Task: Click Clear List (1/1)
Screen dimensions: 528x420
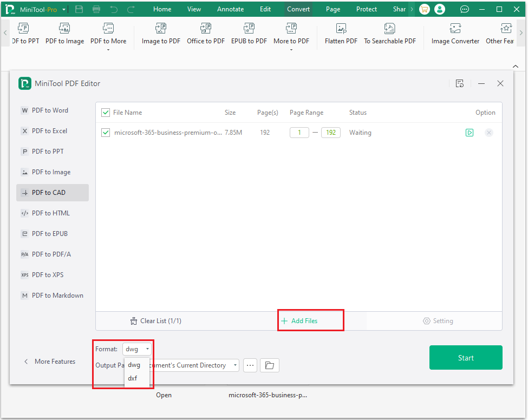Action: [x=155, y=321]
